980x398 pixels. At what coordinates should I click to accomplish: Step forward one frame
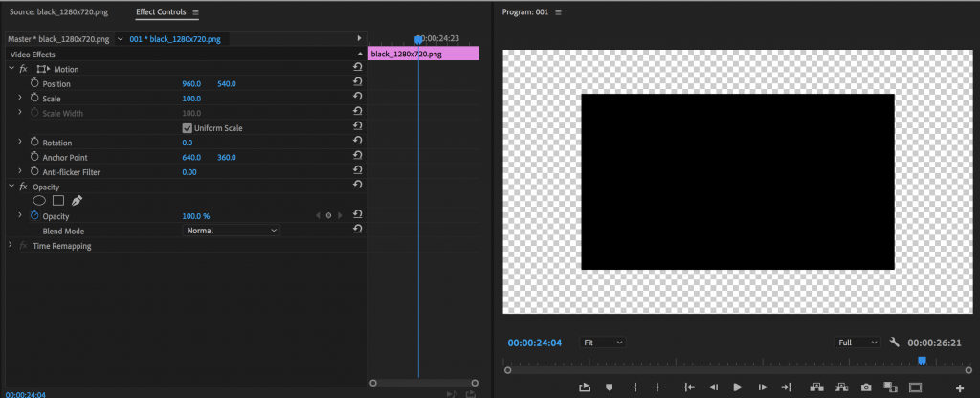(x=763, y=387)
